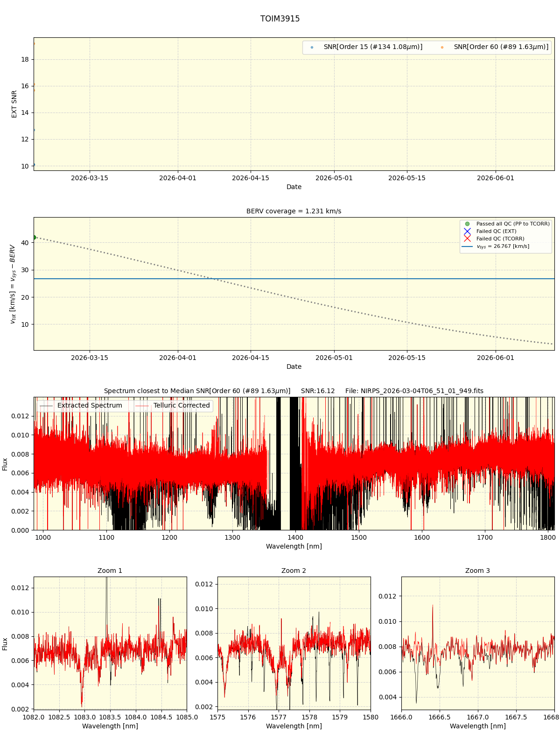This screenshot has height=747, width=560.
Task: Click the spectrum panel title with file name
Action: (294, 391)
